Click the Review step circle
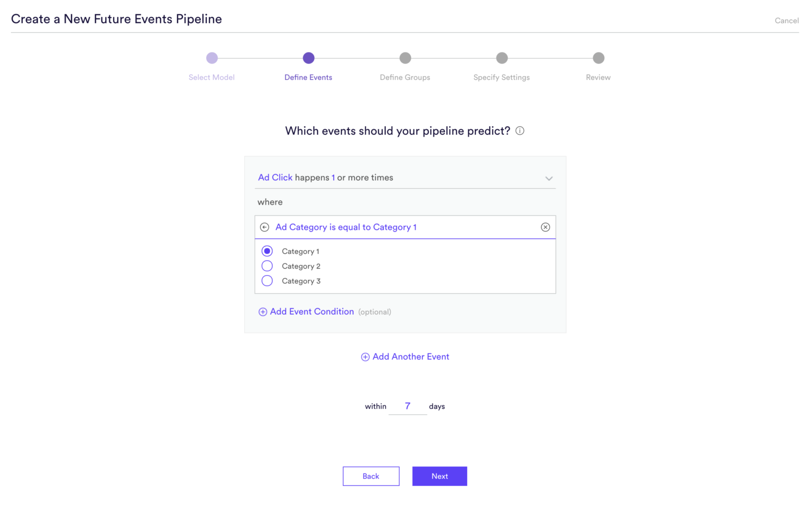The image size is (812, 531). click(598, 58)
